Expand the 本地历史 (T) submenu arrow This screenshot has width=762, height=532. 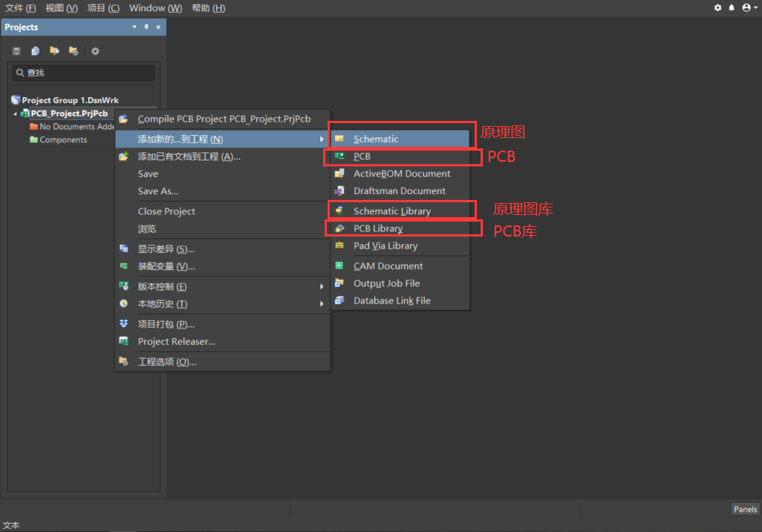pyautogui.click(x=322, y=304)
